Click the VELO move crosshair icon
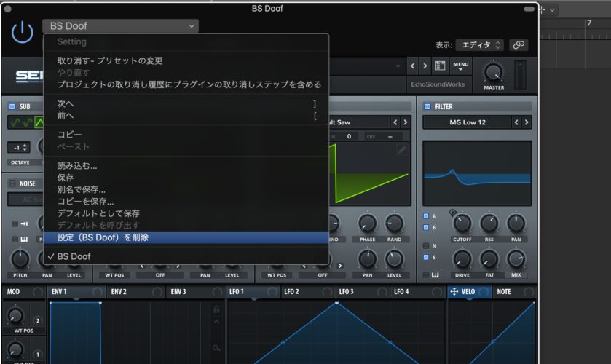Viewport: 611px width, 364px height. tap(454, 292)
